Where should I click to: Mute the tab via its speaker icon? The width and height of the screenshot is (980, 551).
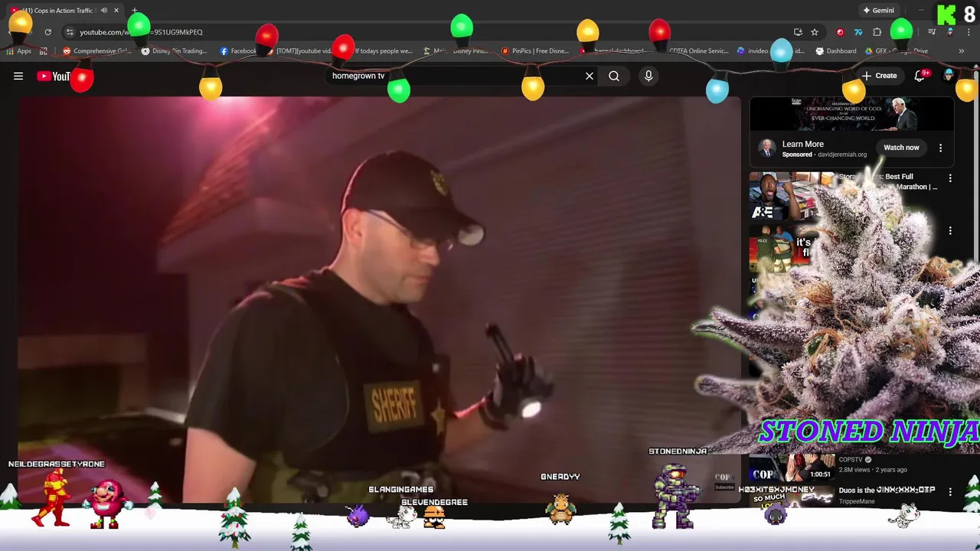coord(103,11)
